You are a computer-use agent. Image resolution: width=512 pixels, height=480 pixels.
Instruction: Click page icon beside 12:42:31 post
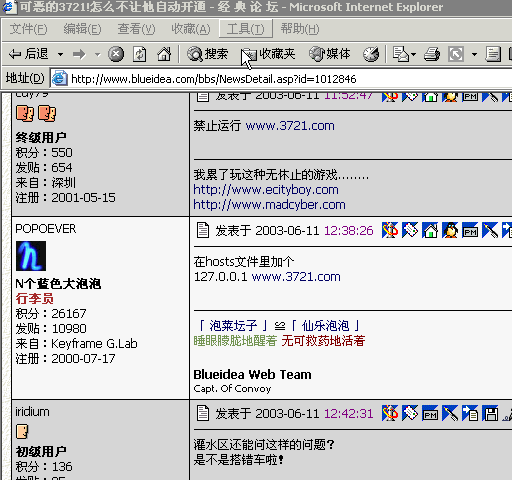pos(203,413)
